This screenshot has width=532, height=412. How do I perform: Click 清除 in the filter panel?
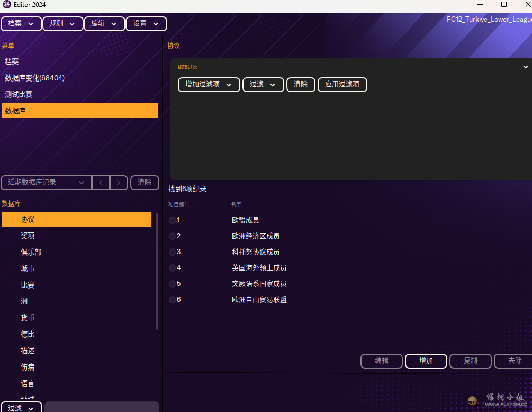(x=301, y=85)
